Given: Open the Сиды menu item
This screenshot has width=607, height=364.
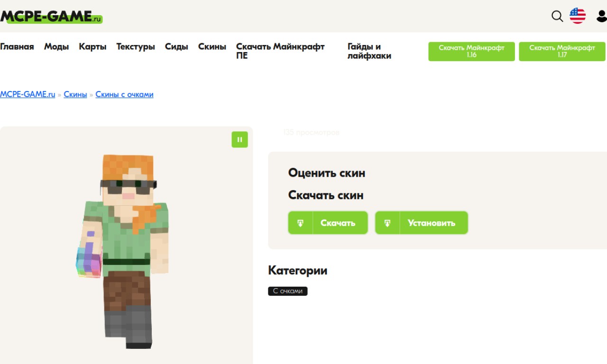Looking at the screenshot, I should pyautogui.click(x=176, y=46).
